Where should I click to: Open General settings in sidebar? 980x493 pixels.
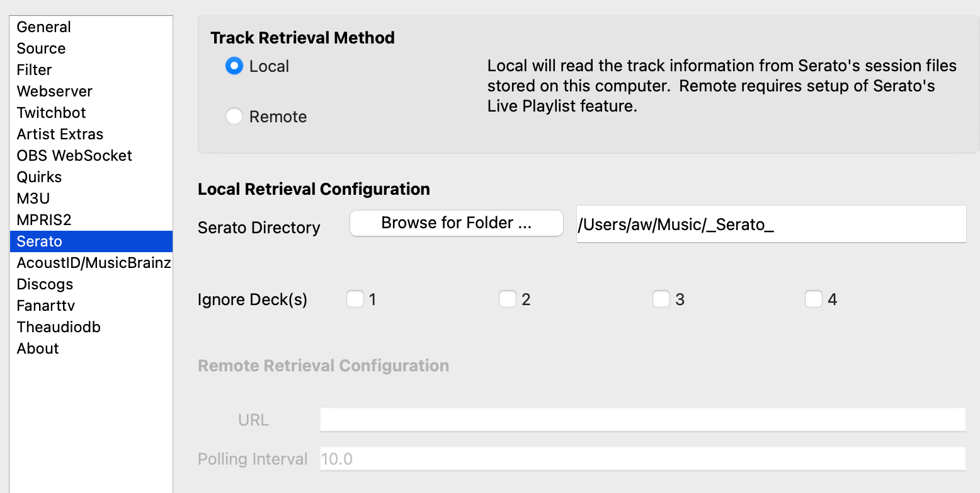[x=44, y=27]
